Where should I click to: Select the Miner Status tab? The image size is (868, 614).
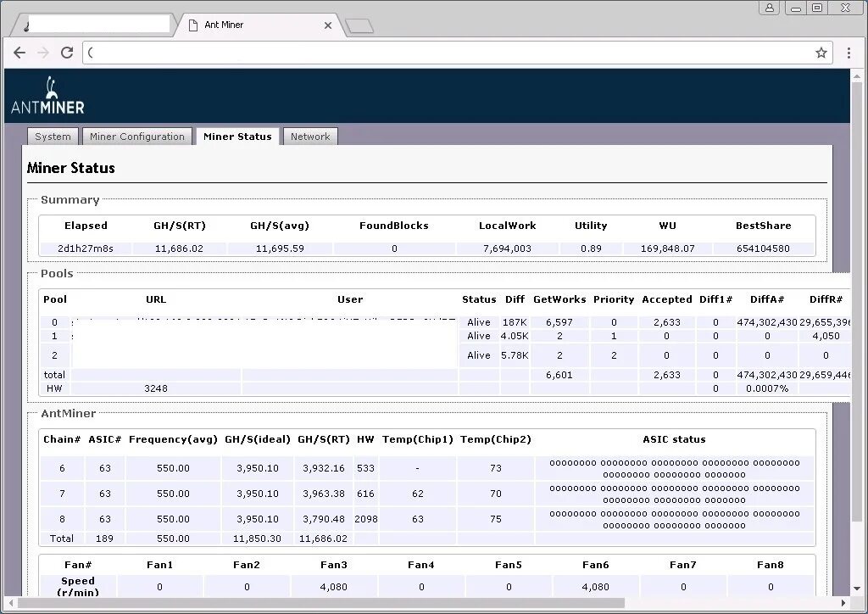coord(237,137)
